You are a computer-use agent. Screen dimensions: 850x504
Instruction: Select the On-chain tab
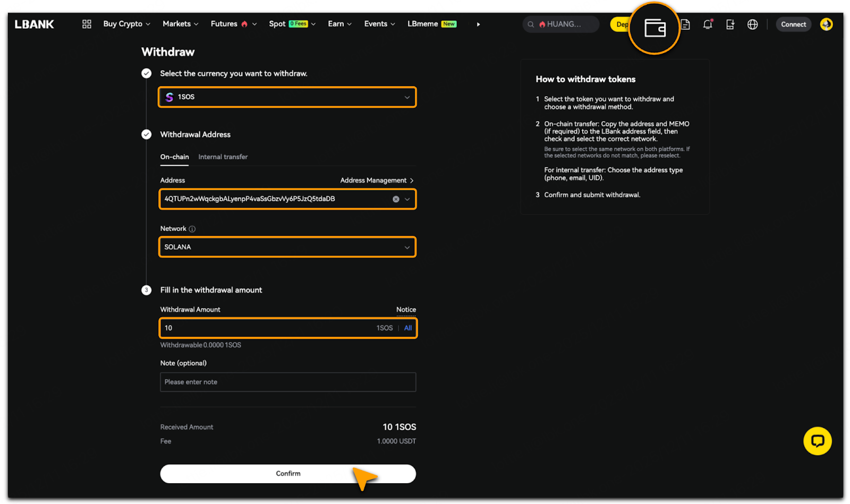click(174, 157)
